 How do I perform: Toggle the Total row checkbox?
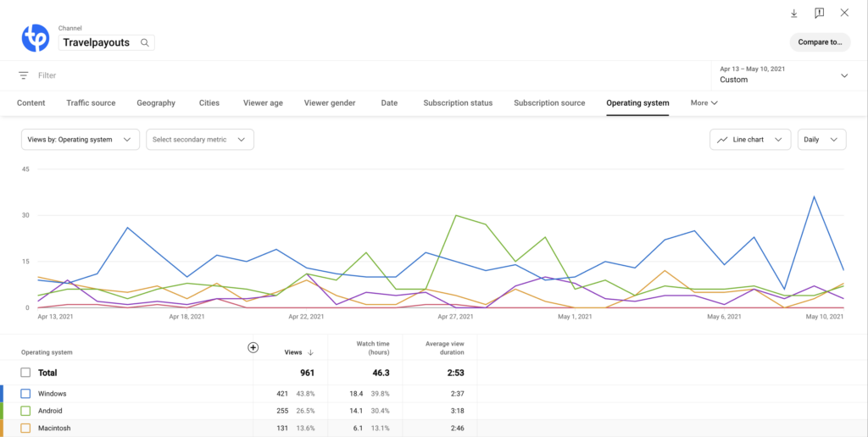pos(25,373)
